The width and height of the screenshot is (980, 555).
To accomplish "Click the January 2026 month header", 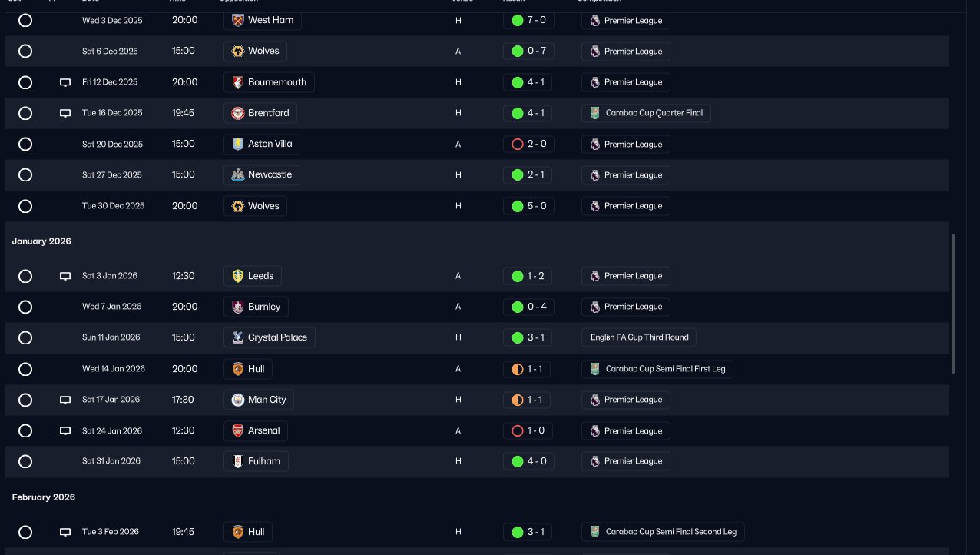I will click(41, 241).
